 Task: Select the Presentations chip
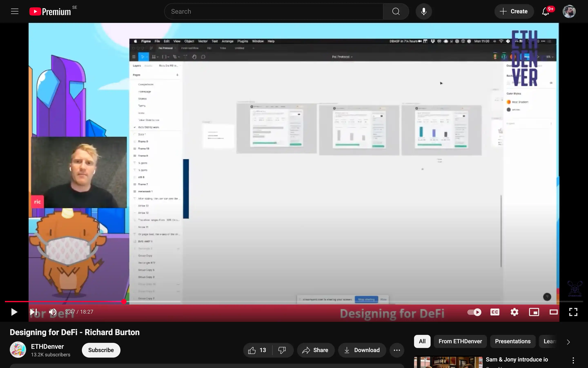(x=513, y=341)
